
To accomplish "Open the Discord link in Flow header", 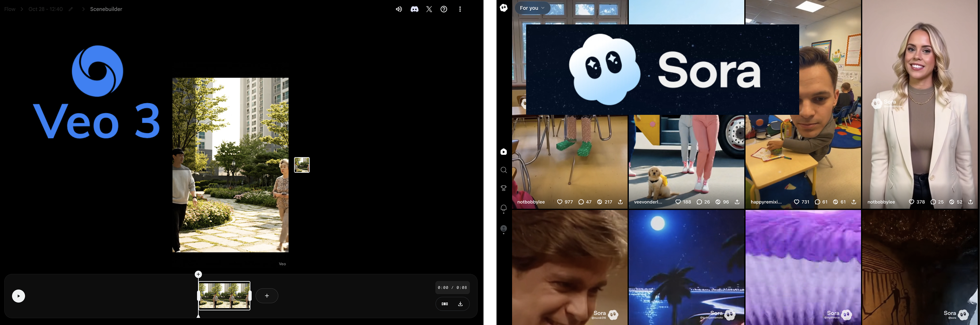I will 414,9.
